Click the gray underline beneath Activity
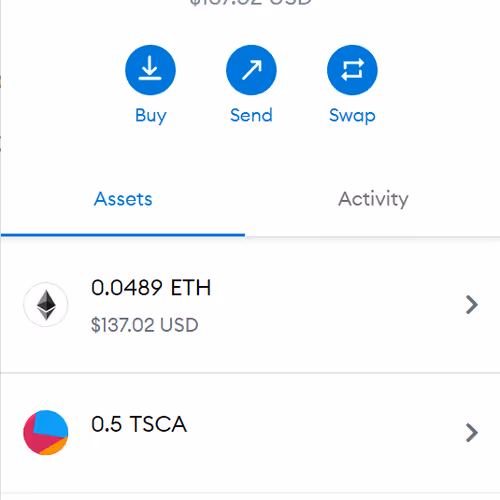 (x=372, y=237)
